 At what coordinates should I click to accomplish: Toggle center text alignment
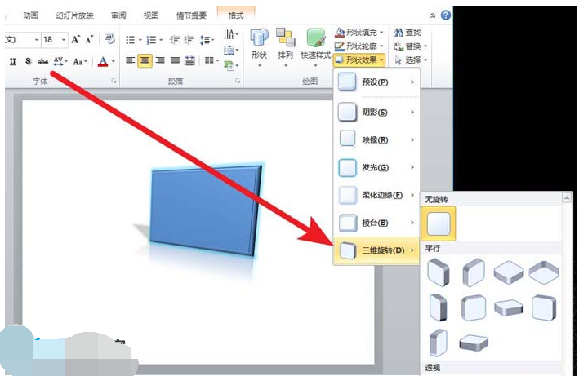tap(145, 61)
